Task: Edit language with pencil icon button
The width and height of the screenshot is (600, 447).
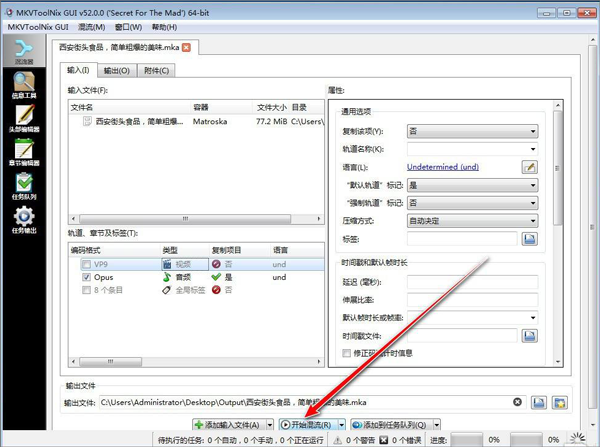Action: (x=530, y=167)
